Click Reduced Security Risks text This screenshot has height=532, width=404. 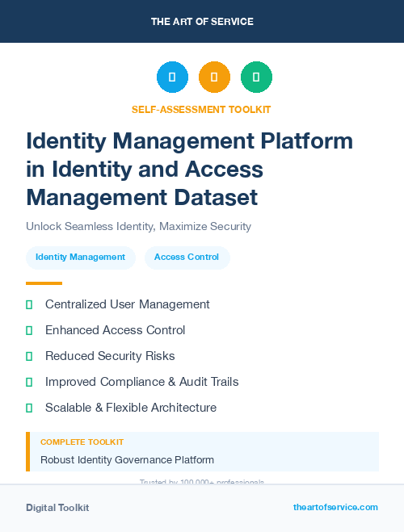pyautogui.click(x=110, y=356)
